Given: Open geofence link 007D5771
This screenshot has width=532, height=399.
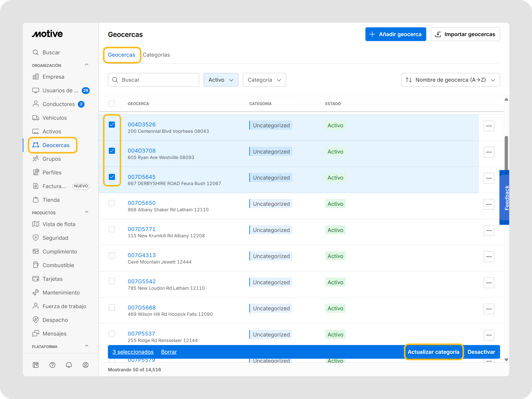Looking at the screenshot, I should click(x=142, y=229).
